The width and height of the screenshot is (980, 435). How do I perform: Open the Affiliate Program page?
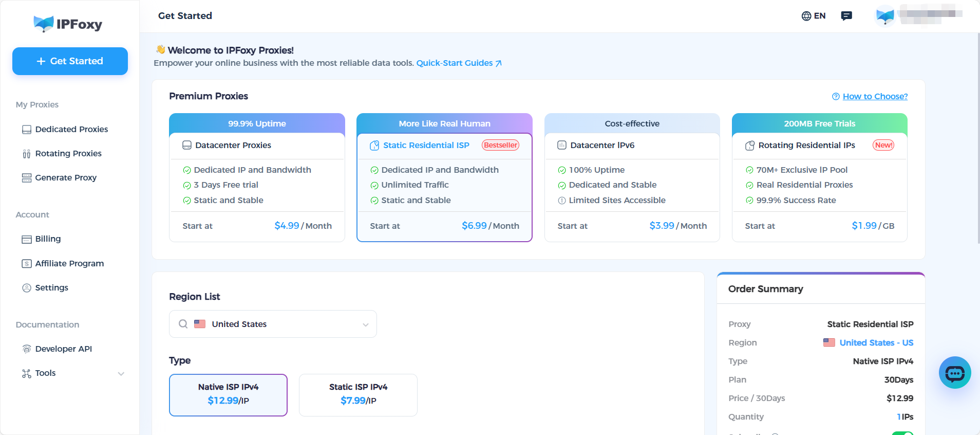coord(69,264)
